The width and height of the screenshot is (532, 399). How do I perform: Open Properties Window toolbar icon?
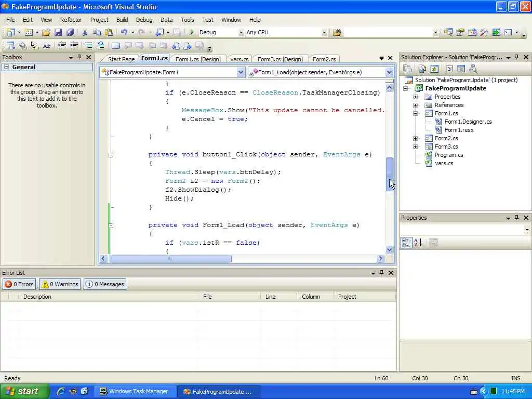click(460, 32)
